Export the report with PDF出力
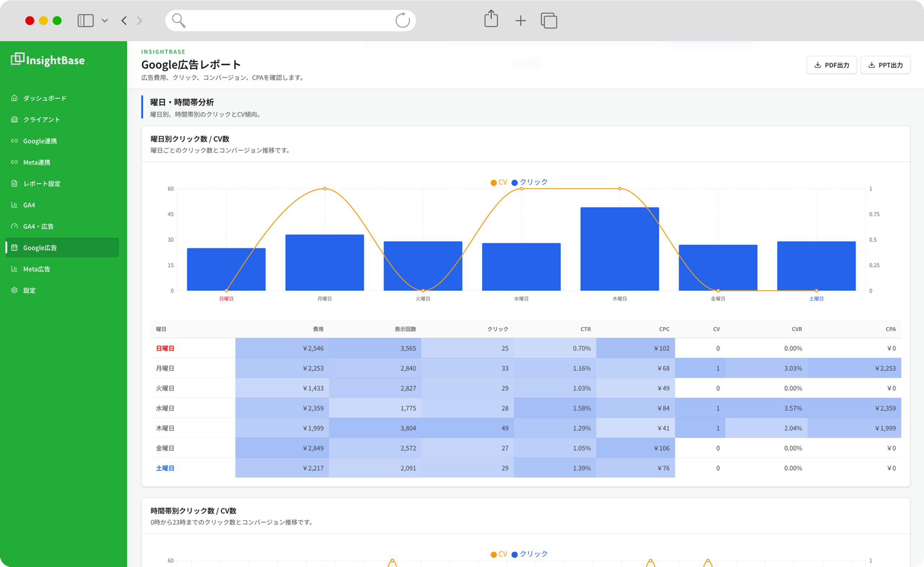Viewport: 924px width, 567px height. click(832, 65)
